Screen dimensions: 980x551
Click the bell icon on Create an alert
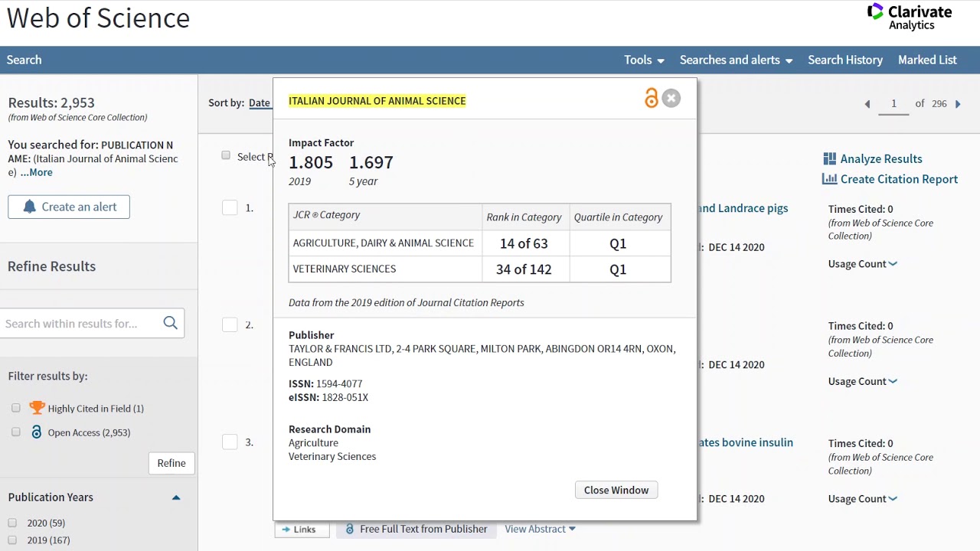point(30,207)
